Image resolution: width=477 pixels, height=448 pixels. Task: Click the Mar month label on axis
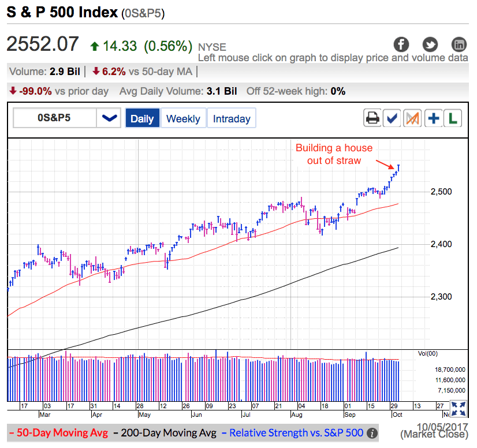(x=45, y=415)
